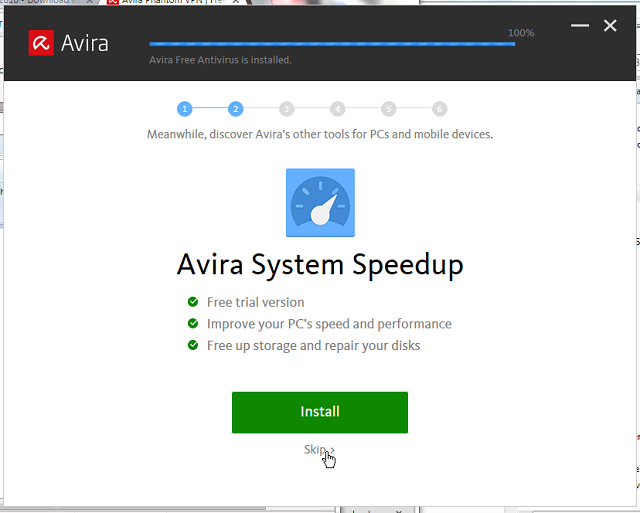This screenshot has width=640, height=513.
Task: Go to step 1 indicator
Action: [x=184, y=109]
